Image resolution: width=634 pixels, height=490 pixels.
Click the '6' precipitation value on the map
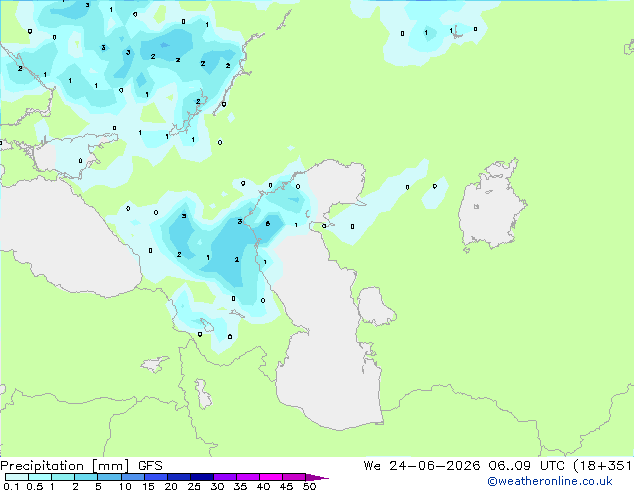[268, 224]
